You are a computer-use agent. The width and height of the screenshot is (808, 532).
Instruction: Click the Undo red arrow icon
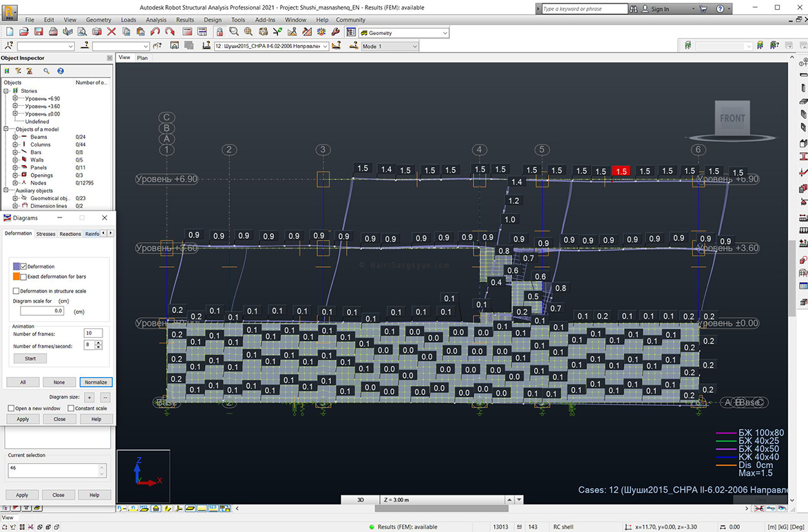155,32
